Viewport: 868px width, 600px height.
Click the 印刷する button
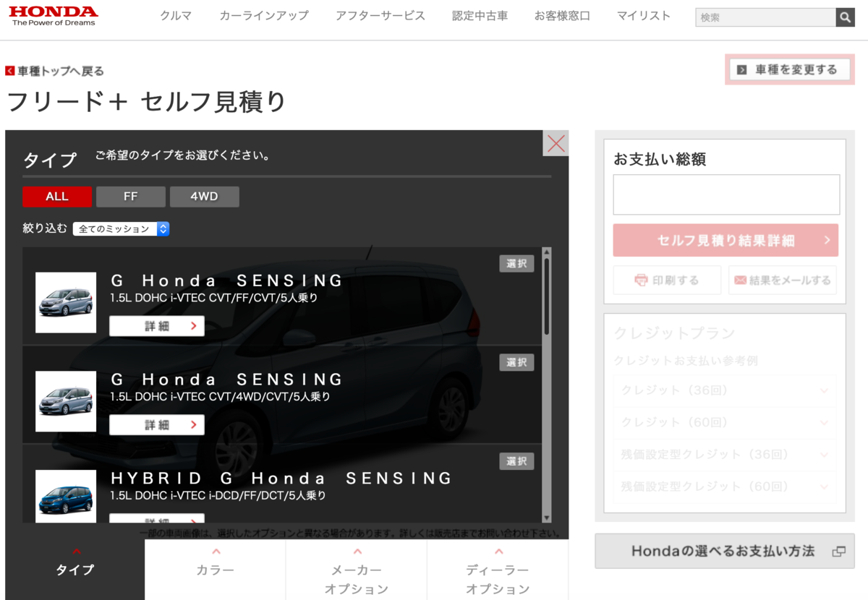point(667,280)
